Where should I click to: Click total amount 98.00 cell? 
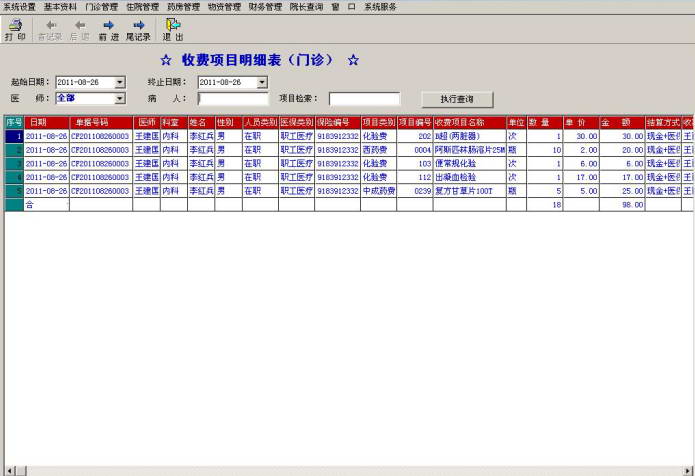click(622, 205)
